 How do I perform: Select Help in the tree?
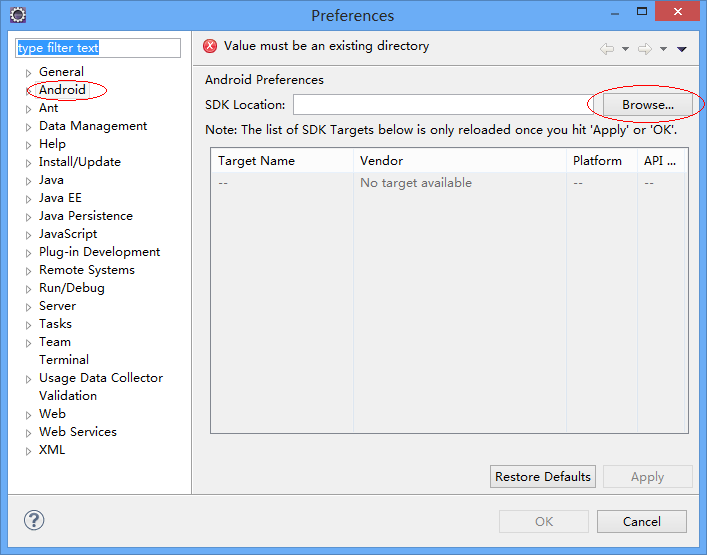point(52,144)
